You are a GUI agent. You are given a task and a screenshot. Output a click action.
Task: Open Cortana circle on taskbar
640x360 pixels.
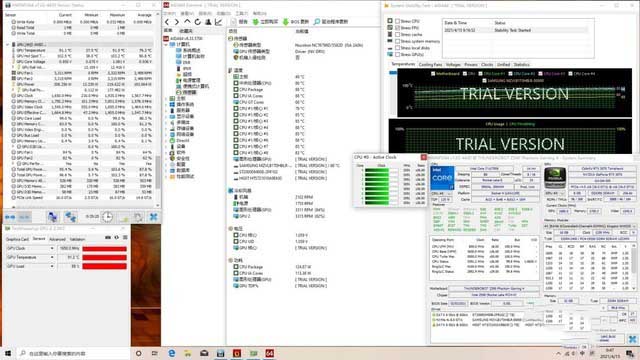(x=138, y=353)
